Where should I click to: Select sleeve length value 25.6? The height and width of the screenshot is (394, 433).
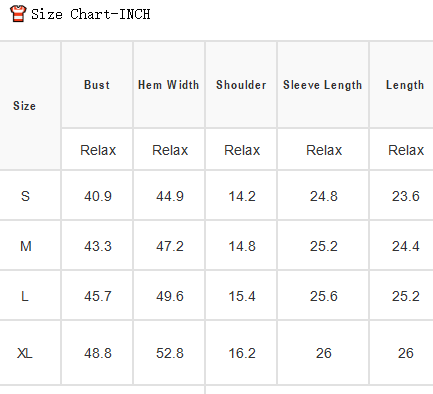point(324,296)
